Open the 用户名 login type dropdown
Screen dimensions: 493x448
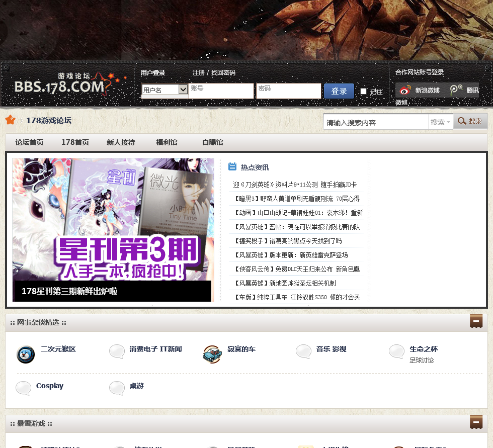(x=165, y=90)
